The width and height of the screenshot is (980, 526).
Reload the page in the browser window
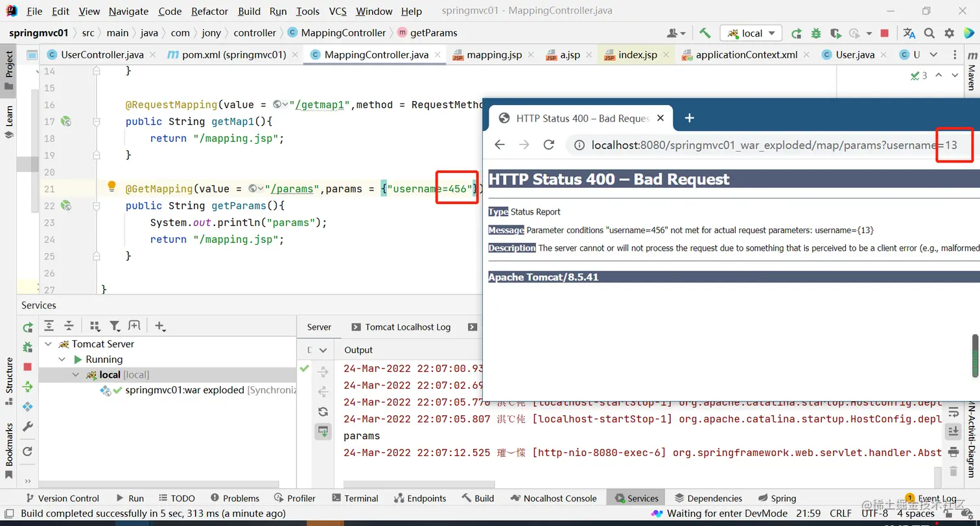pos(549,144)
